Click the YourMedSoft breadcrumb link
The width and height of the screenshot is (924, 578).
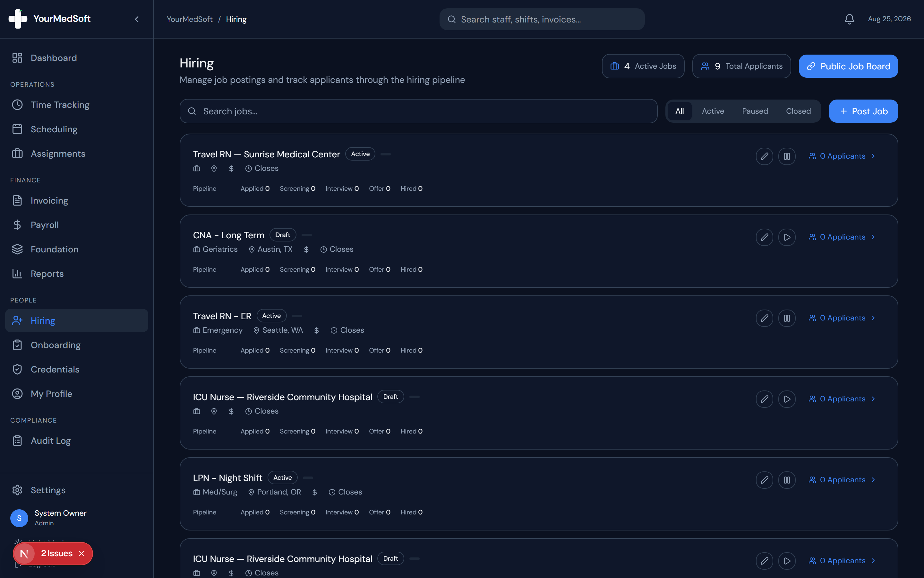(189, 19)
